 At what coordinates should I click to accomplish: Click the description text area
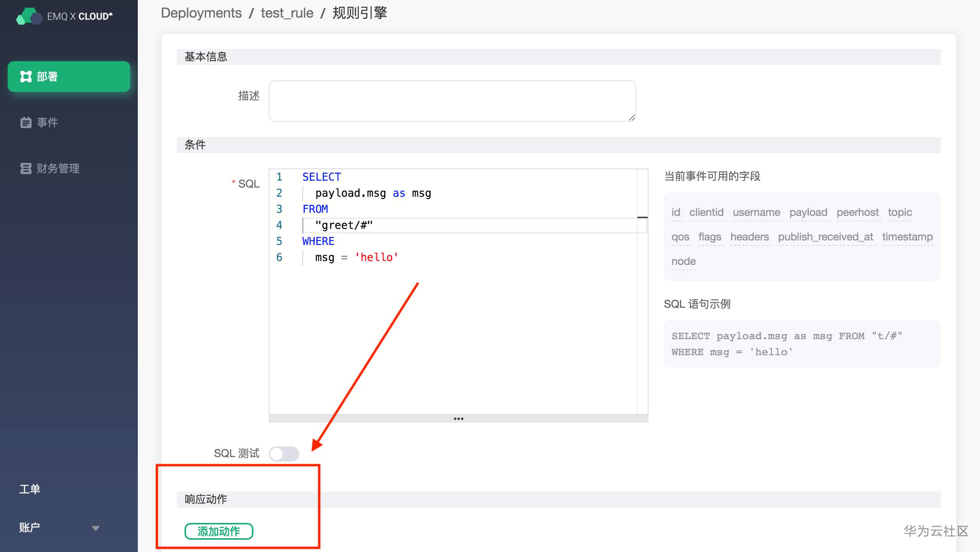point(452,101)
